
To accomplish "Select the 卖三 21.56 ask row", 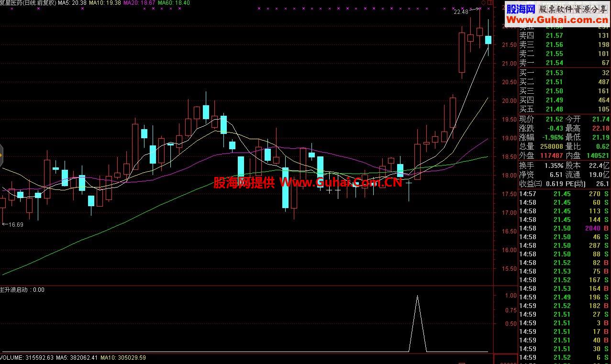I will pyautogui.click(x=565, y=44).
